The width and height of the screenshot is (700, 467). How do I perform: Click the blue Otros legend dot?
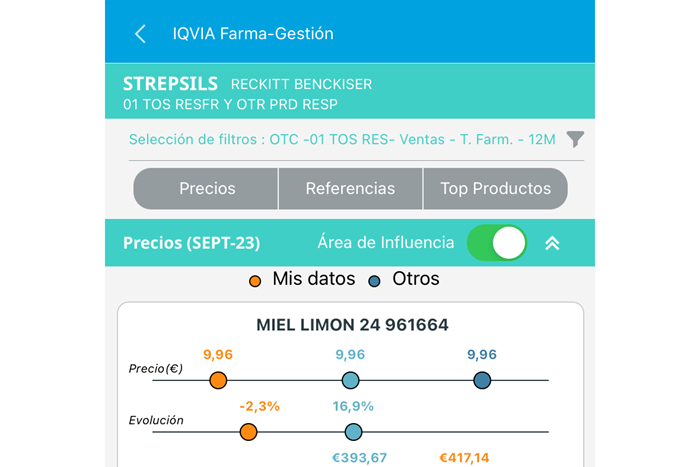pos(374,281)
